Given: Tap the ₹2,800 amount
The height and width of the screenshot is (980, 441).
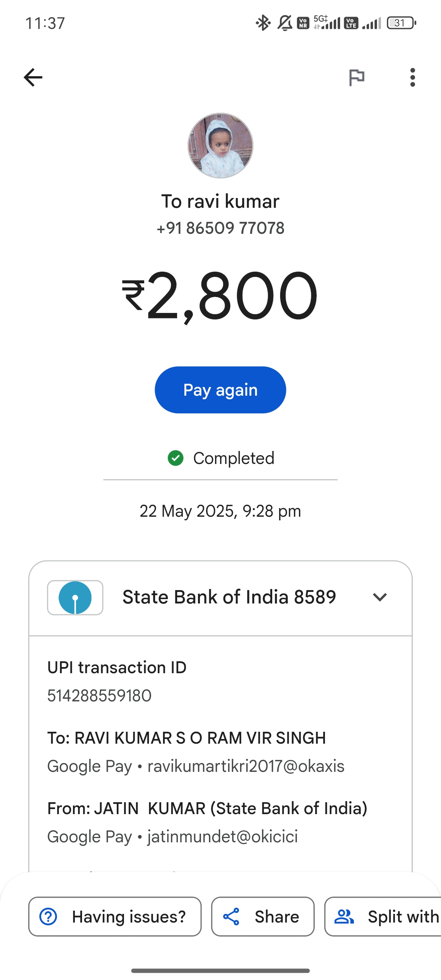Looking at the screenshot, I should pyautogui.click(x=220, y=296).
